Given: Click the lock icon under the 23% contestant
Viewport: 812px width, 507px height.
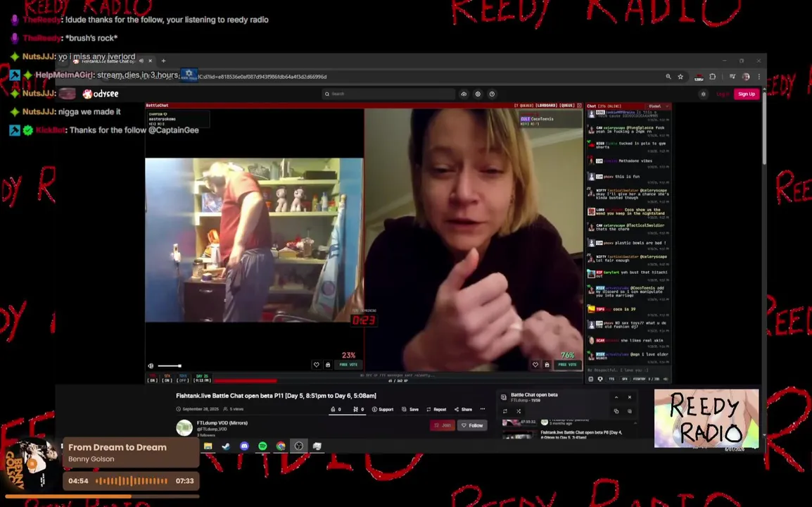Looking at the screenshot, I should pyautogui.click(x=328, y=365).
